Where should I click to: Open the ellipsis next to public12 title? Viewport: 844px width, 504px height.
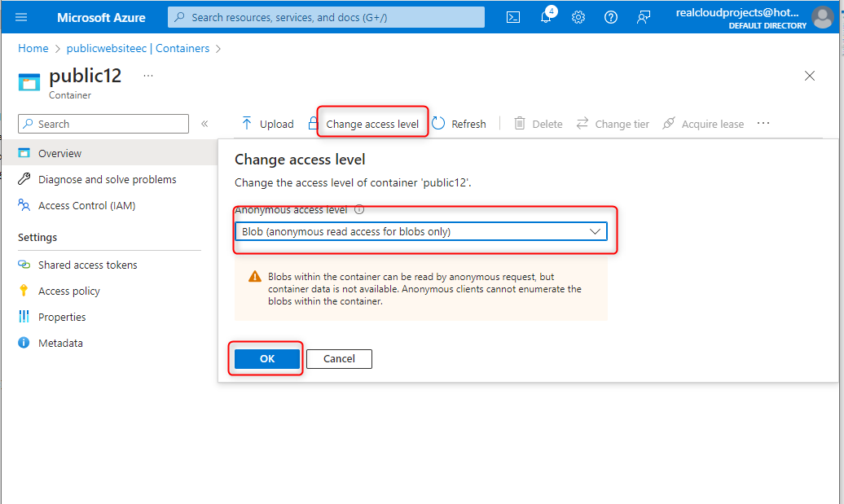(x=148, y=75)
